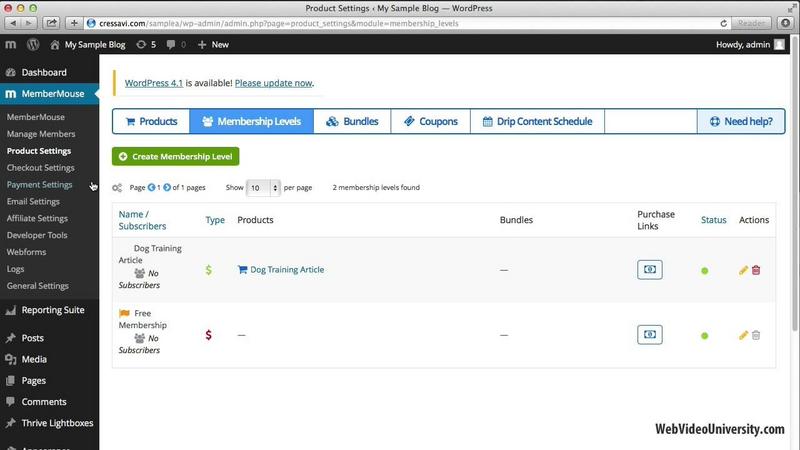Open Posts in sidebar
800x450 pixels.
tap(32, 338)
